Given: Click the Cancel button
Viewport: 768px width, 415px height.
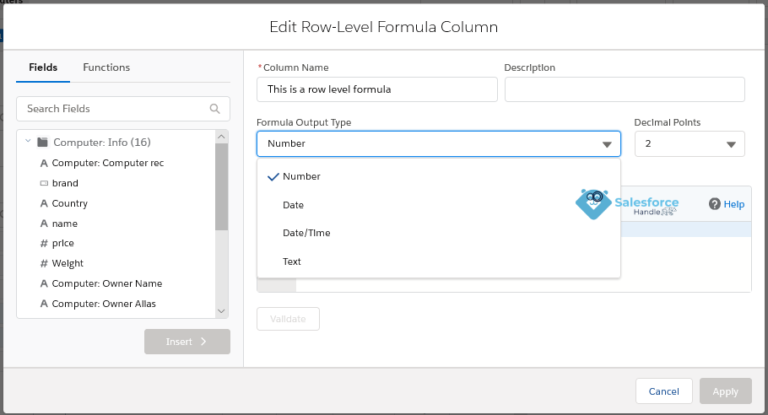Looking at the screenshot, I should [x=664, y=391].
